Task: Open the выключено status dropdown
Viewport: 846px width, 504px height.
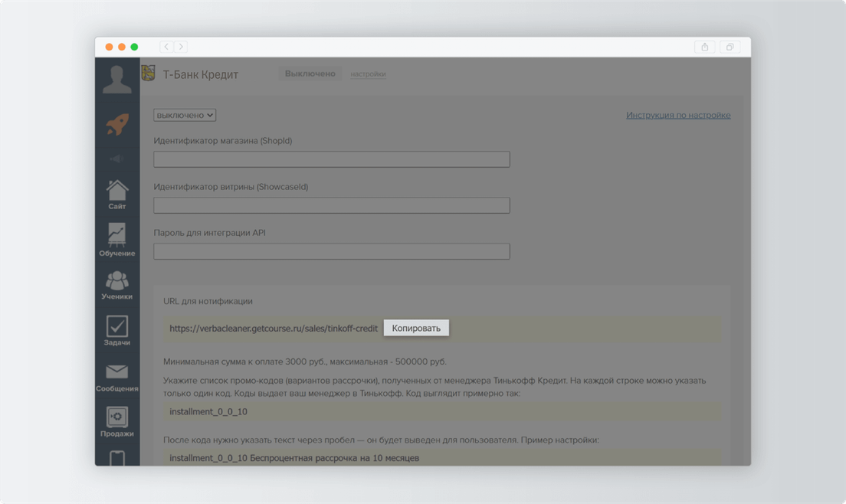Action: click(x=185, y=116)
